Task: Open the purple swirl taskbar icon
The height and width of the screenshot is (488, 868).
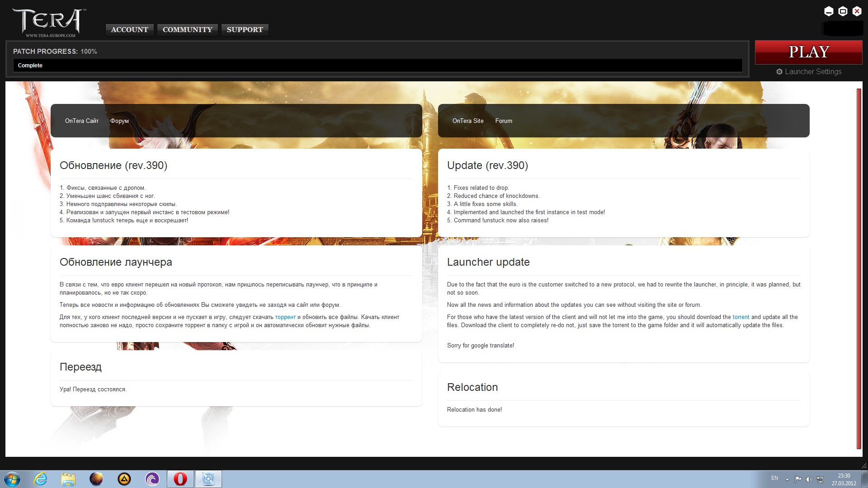Action: click(x=152, y=479)
